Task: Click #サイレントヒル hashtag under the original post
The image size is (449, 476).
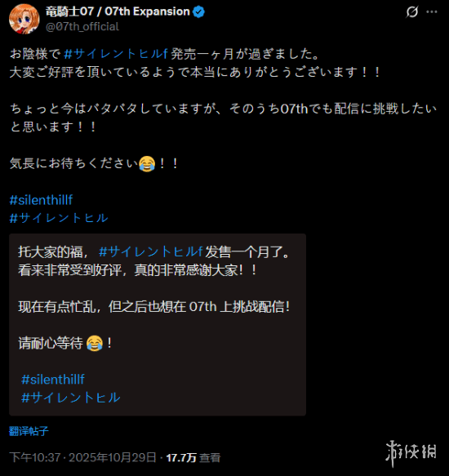Action: pos(59,218)
